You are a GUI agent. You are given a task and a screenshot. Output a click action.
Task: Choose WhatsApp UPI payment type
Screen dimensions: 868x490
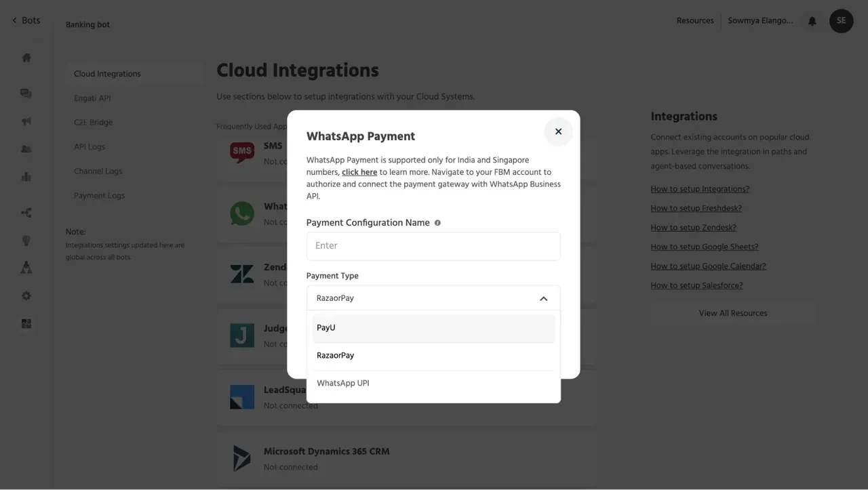433,384
